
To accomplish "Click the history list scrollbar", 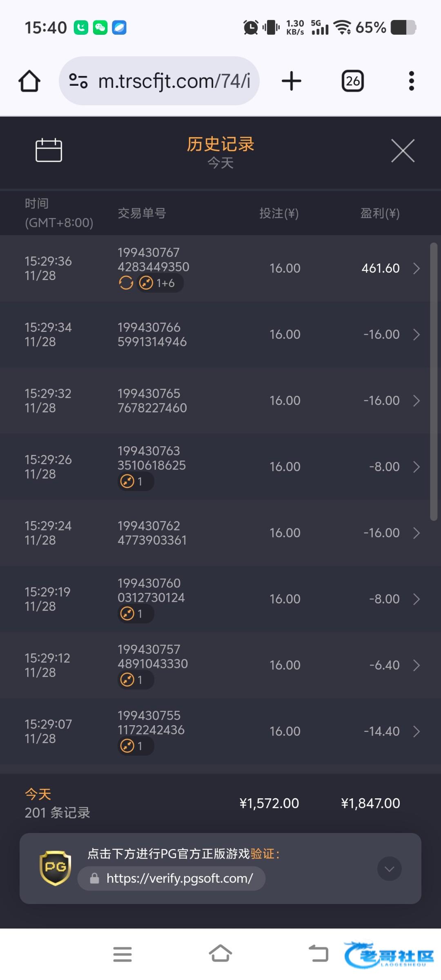I will [434, 382].
